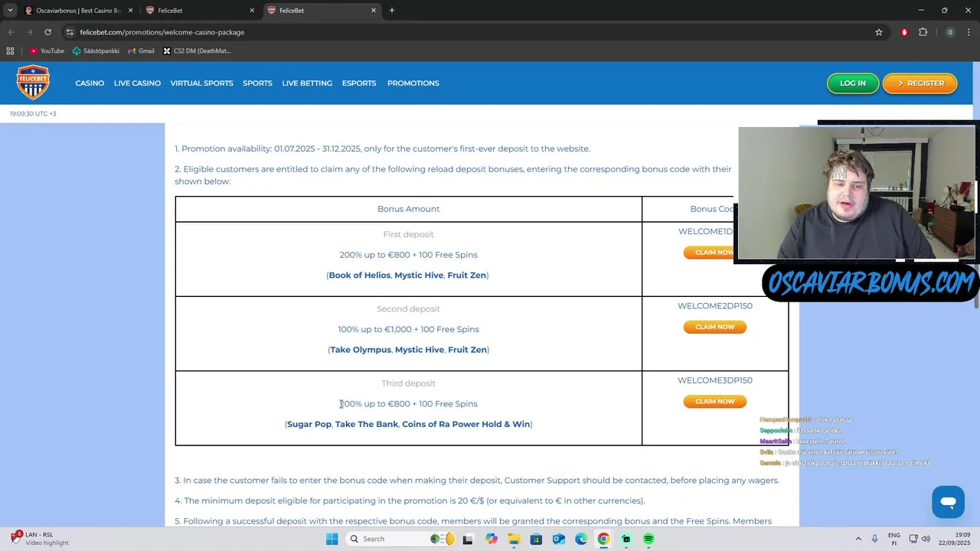Open the YouTube bookmark

pos(47,51)
